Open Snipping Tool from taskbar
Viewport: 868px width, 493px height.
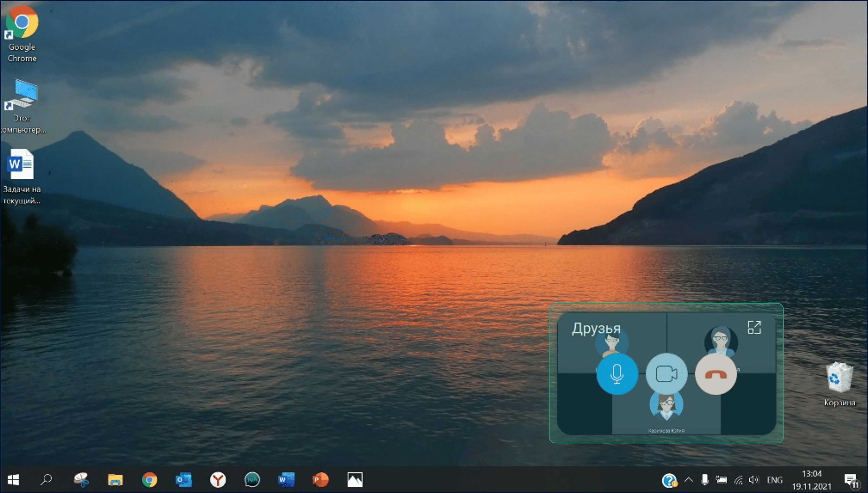pyautogui.click(x=81, y=480)
